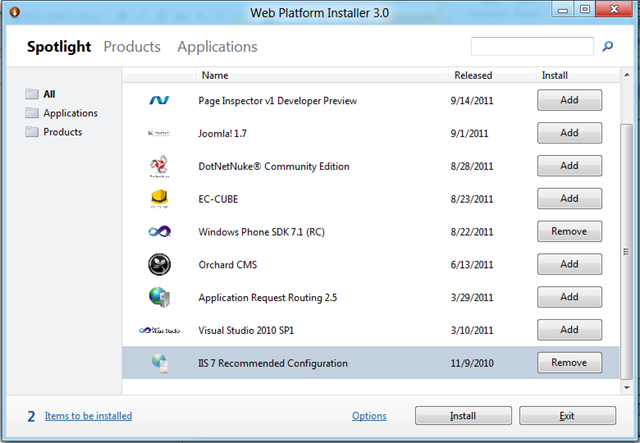Click the Install button
This screenshot has width=640, height=443.
463,416
